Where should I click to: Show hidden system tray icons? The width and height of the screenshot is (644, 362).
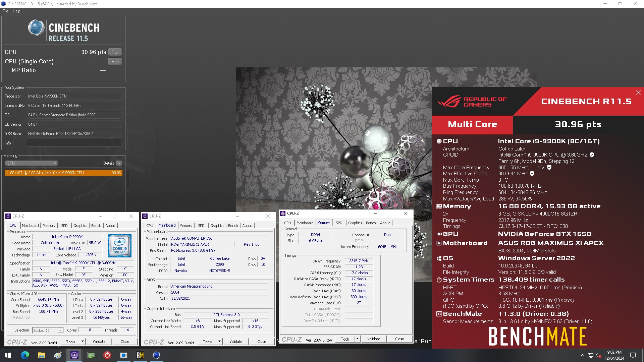(x=583, y=355)
